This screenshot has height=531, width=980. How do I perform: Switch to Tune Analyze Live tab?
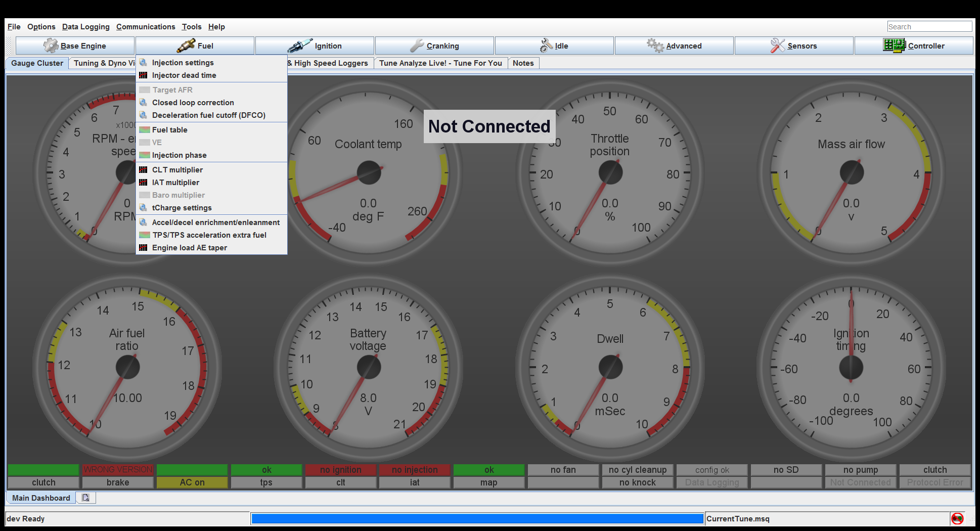tap(440, 63)
